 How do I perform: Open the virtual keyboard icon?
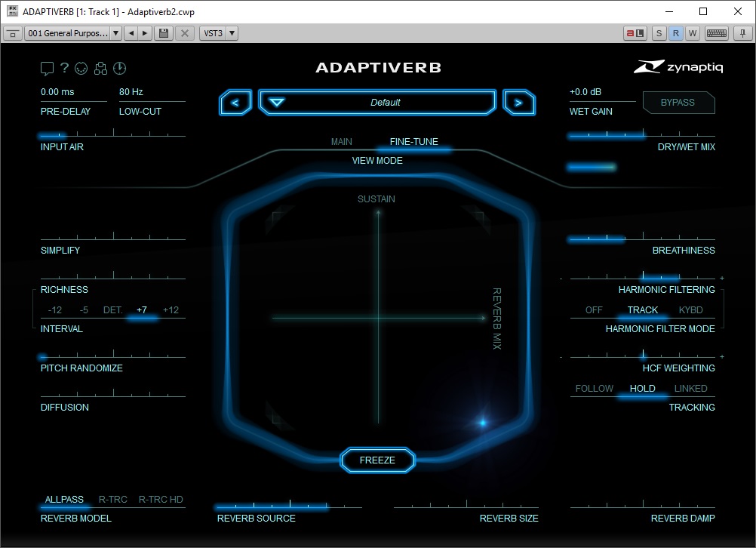pyautogui.click(x=717, y=33)
